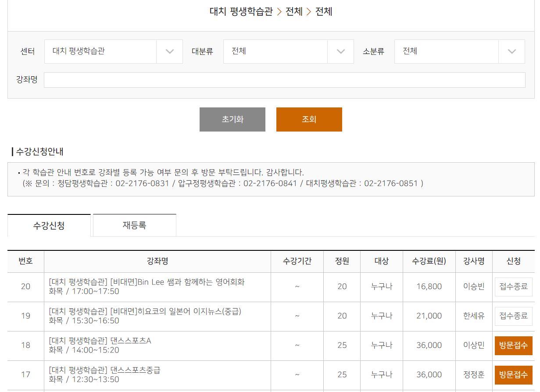The height and width of the screenshot is (392, 540).
Task: Click 방문접수 for 댄스스포츠중급 course
Action: pos(513,374)
